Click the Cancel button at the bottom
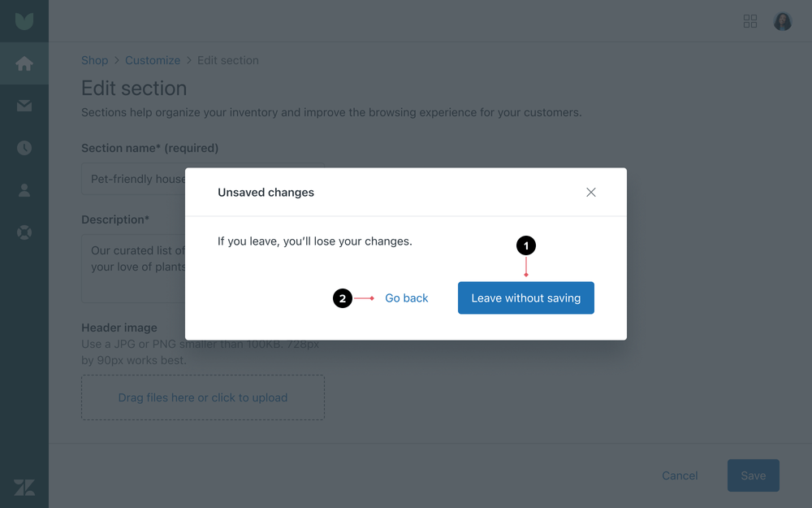812x508 pixels. coord(680,475)
